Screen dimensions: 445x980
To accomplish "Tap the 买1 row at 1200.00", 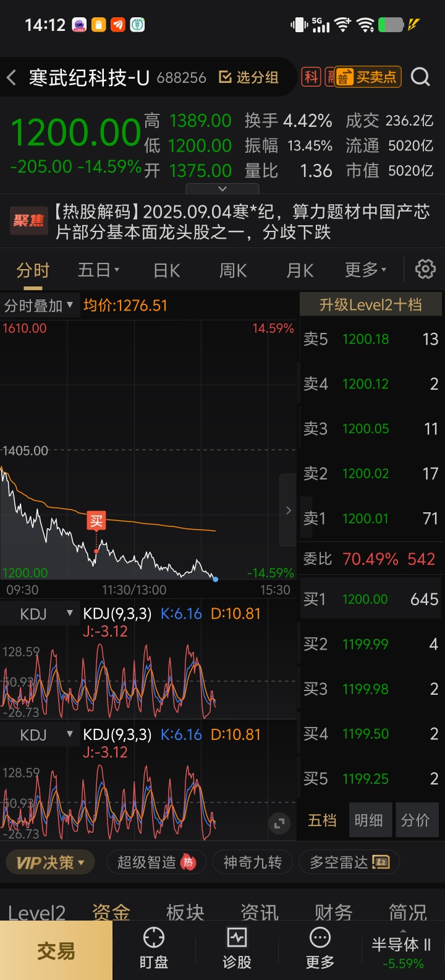I will (371, 599).
